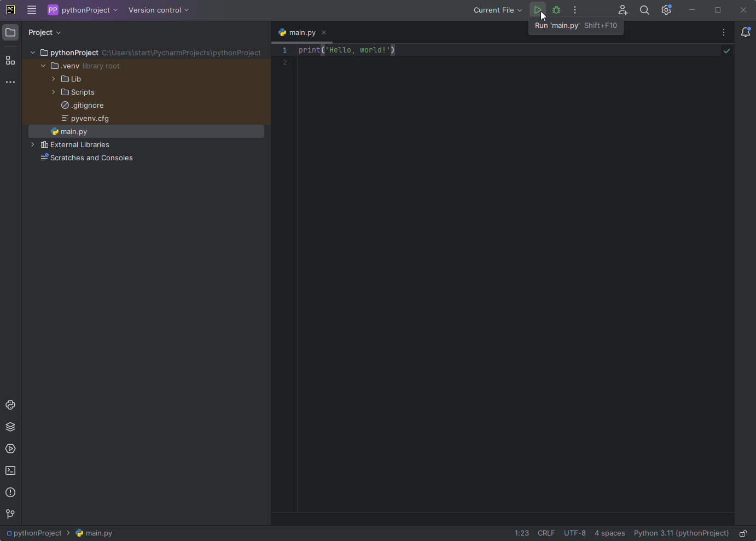The width and height of the screenshot is (756, 541).
Task: Open Code With Me add-user icon
Action: tap(623, 10)
